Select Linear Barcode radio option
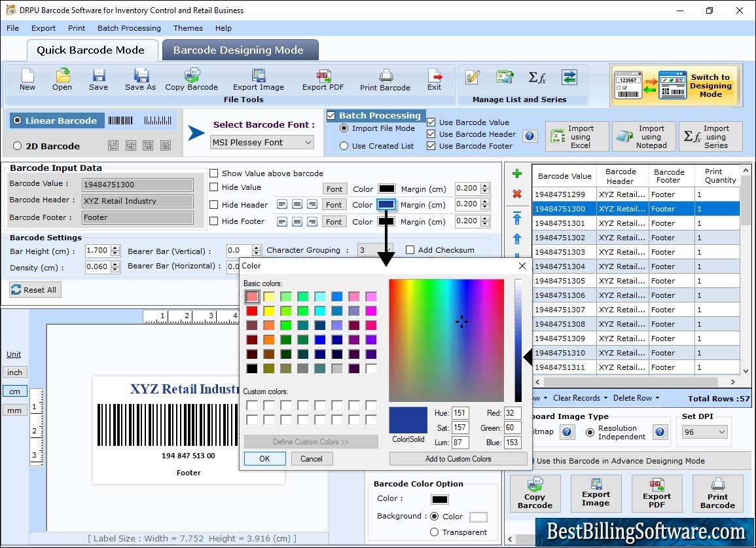This screenshot has width=756, height=548. [18, 120]
